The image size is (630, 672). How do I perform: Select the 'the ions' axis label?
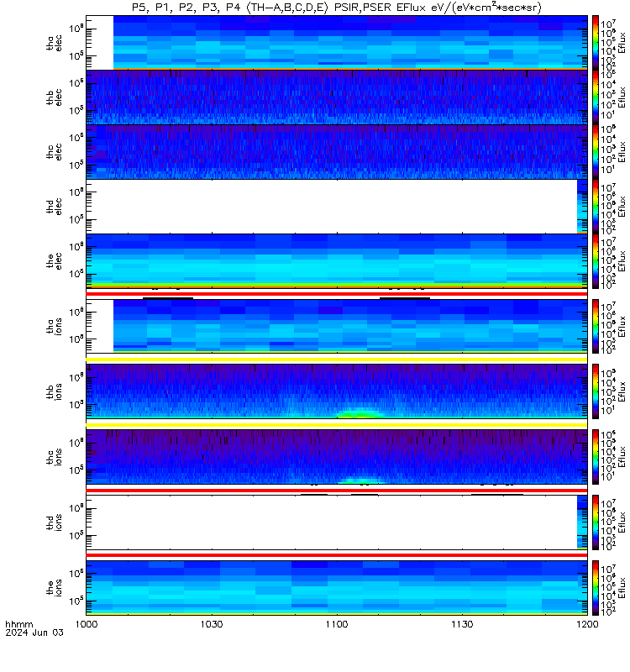pyautogui.click(x=54, y=587)
